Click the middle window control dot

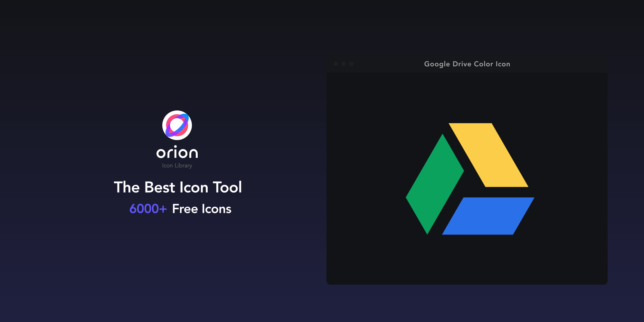click(344, 64)
